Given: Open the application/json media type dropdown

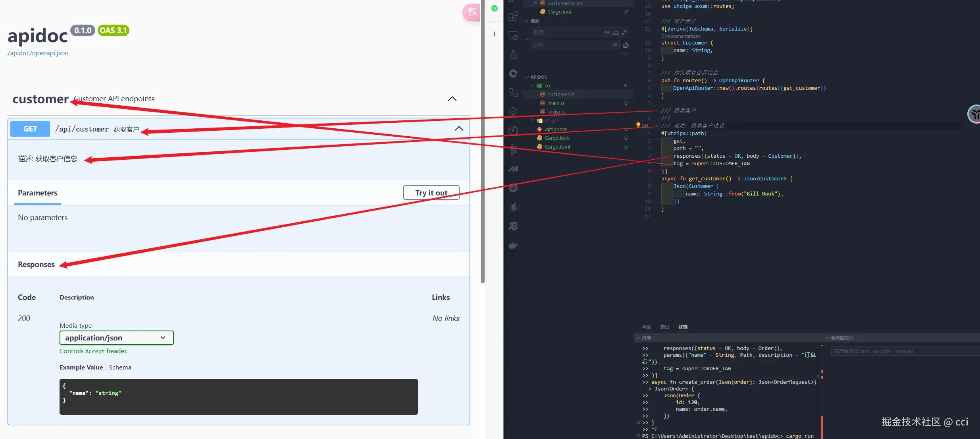Looking at the screenshot, I should coord(116,338).
